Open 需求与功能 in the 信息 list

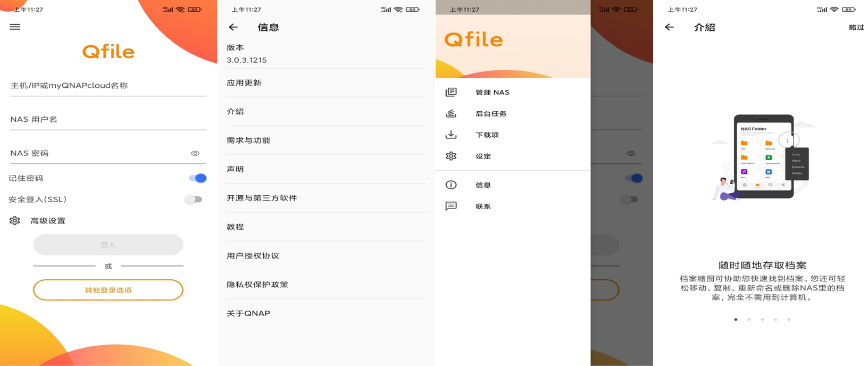pos(326,140)
